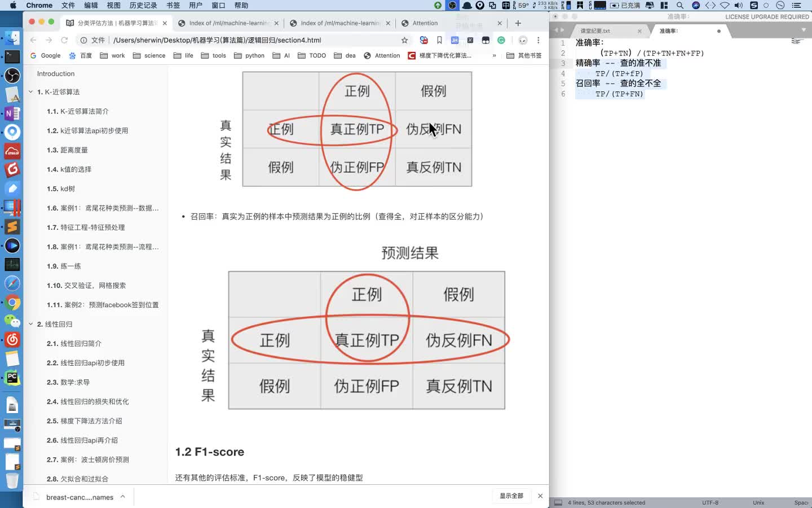This screenshot has height=508, width=812.
Task: Go forward in Chrome history
Action: (x=48, y=40)
